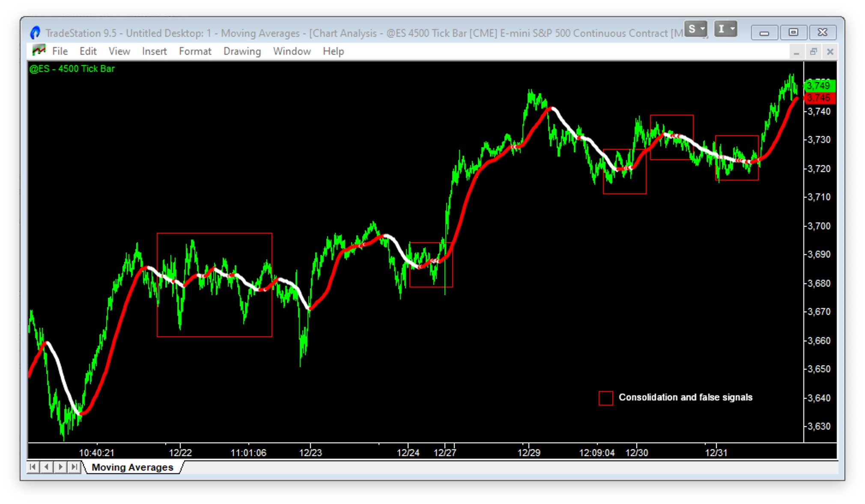Click the TradeStation logo icon in the title bar
The width and height of the screenshot is (865, 504).
click(35, 33)
